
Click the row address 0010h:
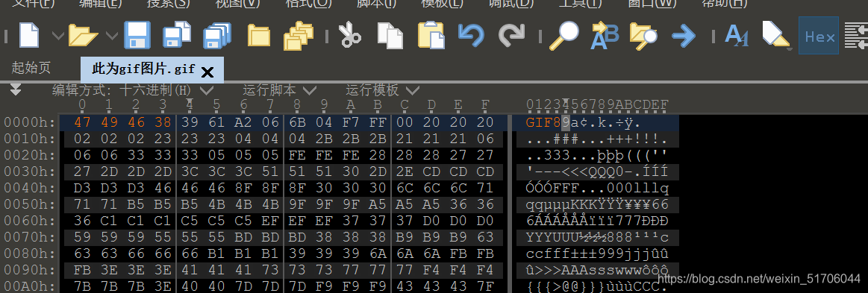click(30, 139)
